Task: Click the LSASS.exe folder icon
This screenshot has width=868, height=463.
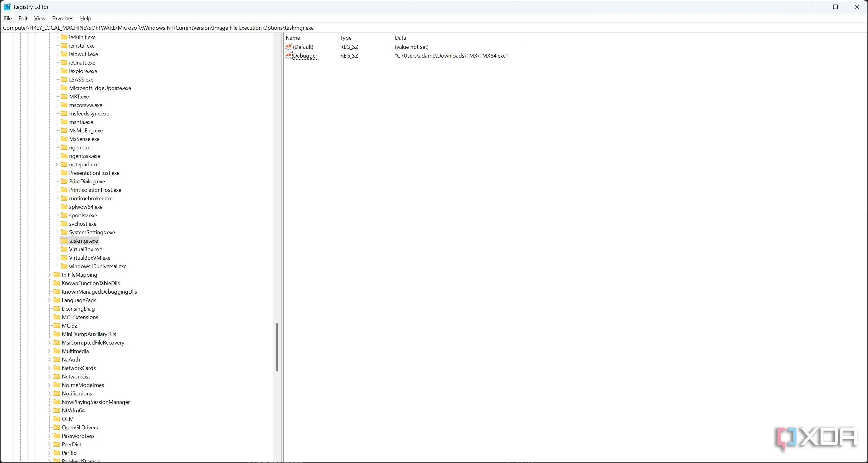Action: click(x=64, y=79)
